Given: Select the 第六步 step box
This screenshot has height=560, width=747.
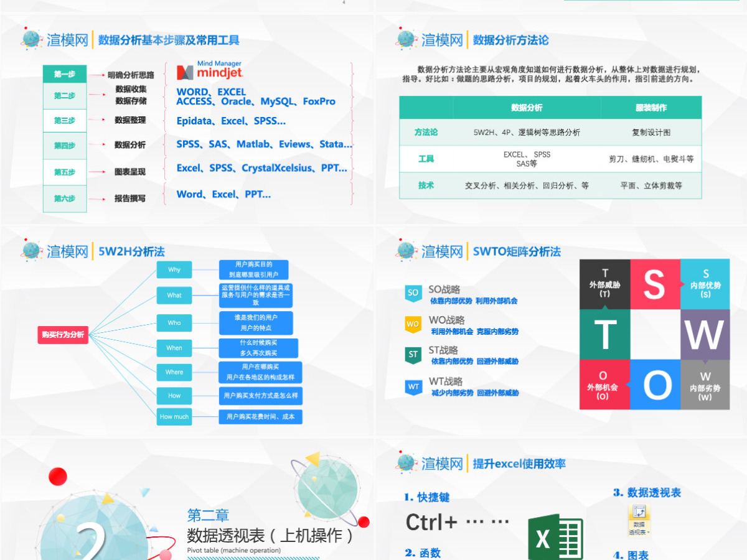Looking at the screenshot, I should pyautogui.click(x=65, y=198).
